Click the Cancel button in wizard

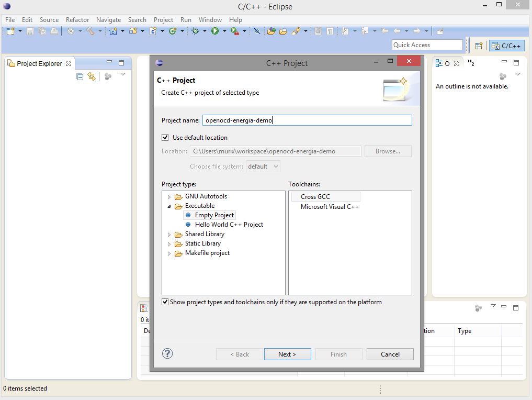[390, 354]
